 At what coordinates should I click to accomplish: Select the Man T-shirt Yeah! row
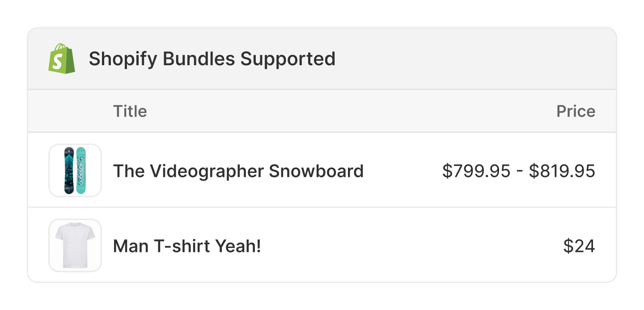tap(322, 245)
